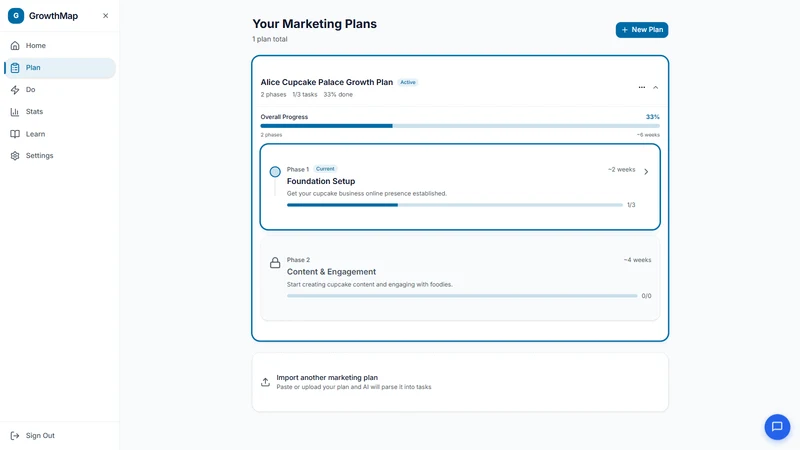Click the '33%' overall progress value
800x450 pixels.
[x=653, y=117]
